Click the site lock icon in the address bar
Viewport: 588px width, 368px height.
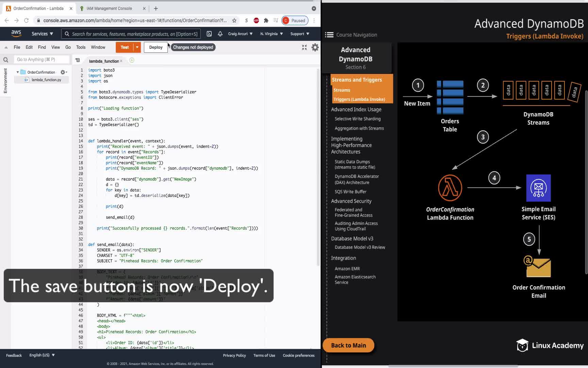click(38, 20)
